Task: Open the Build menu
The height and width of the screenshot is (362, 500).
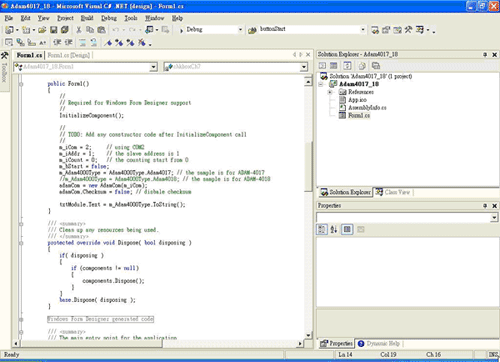Action: [87, 18]
